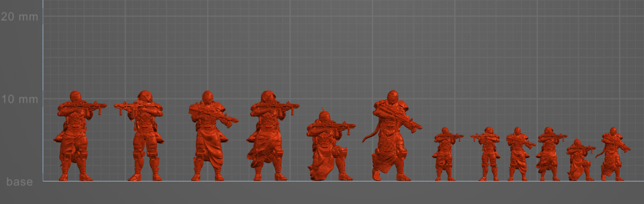Screen dimensions: 644x204
Task: Pick the large soldier aiming rifle leftward
Action: click(x=139, y=136)
